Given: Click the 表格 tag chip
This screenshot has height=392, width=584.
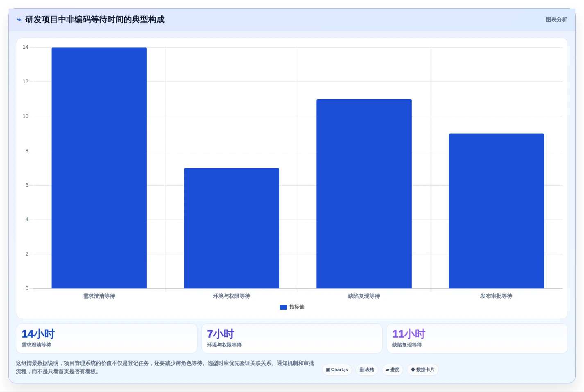Looking at the screenshot, I should click(x=367, y=369).
